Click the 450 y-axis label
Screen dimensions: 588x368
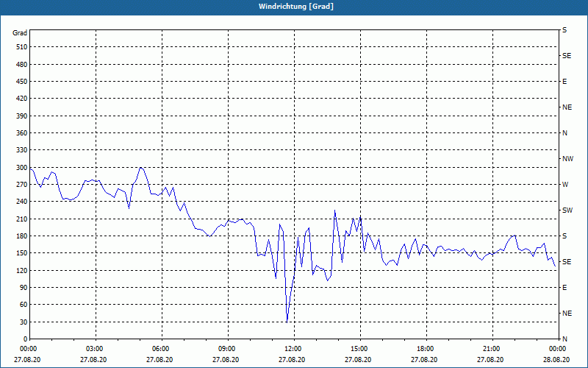point(22,82)
